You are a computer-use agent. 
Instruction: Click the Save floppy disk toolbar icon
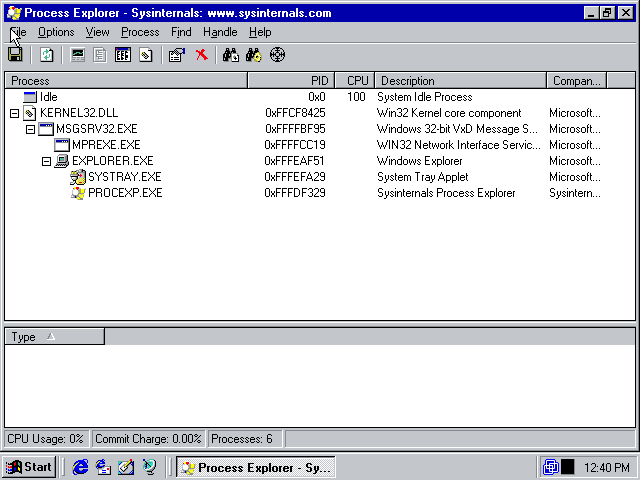point(16,55)
